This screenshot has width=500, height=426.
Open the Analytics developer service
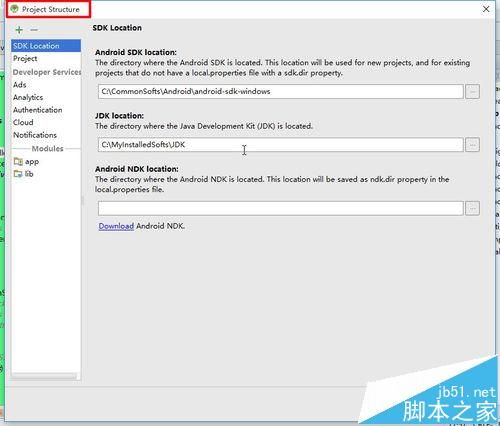(x=46, y=97)
